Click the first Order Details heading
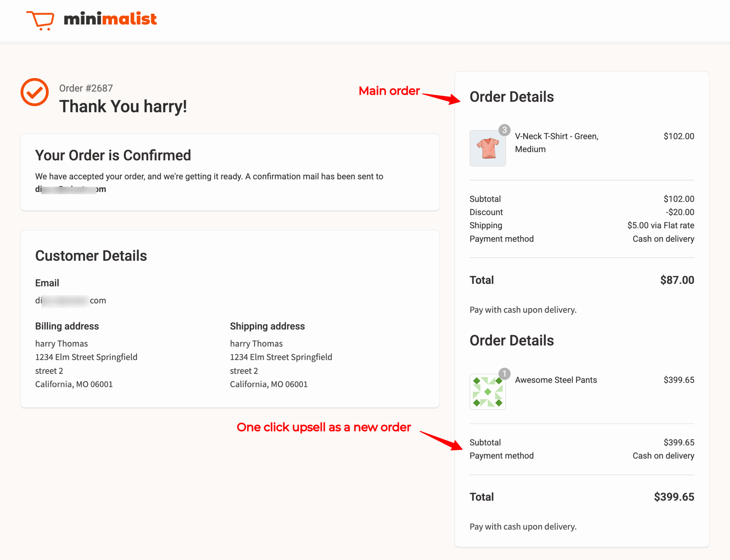The height and width of the screenshot is (560, 730). tap(512, 97)
